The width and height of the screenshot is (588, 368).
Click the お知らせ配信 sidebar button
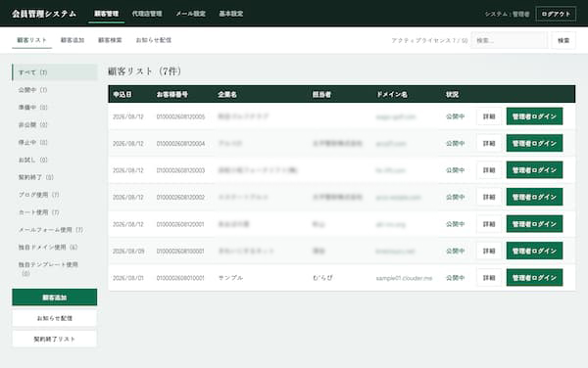pos(54,318)
